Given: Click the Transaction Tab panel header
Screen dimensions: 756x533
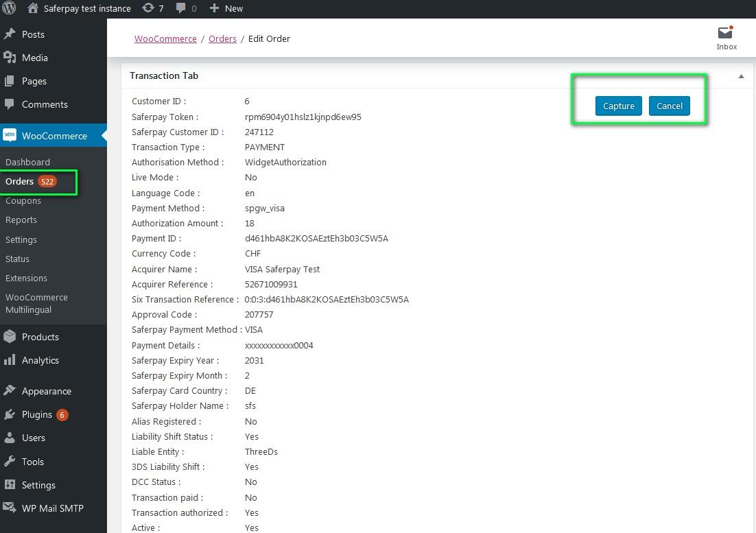Looking at the screenshot, I should 164,75.
